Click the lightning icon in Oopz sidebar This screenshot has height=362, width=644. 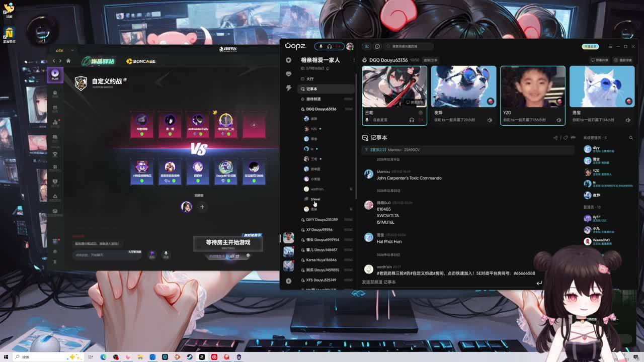[x=288, y=88]
